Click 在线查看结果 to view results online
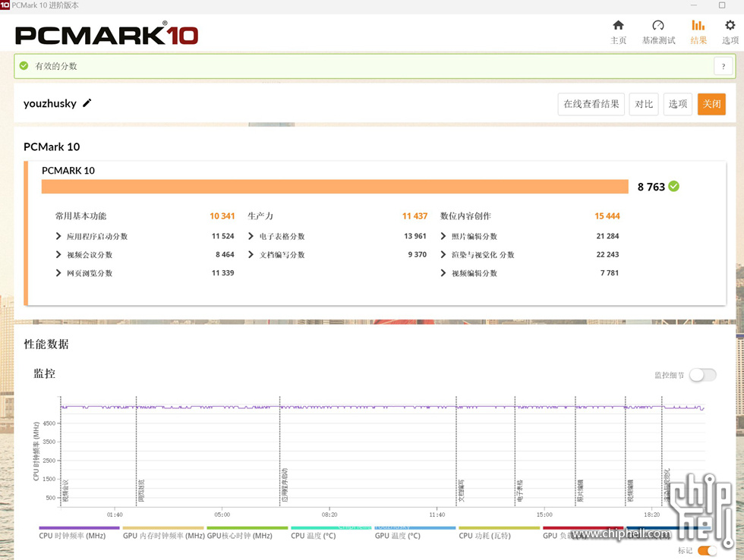744x560 pixels. pos(591,104)
